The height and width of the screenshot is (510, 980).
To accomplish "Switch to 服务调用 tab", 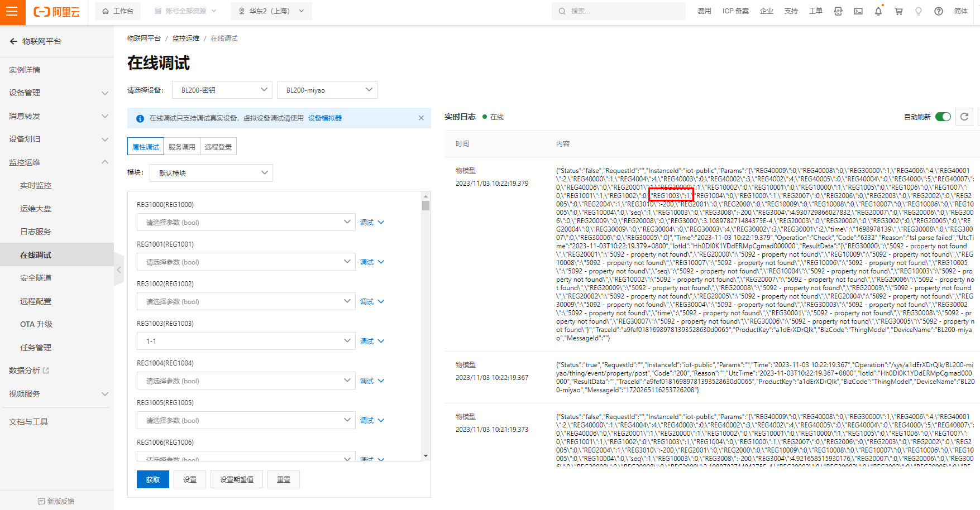I will coord(182,147).
